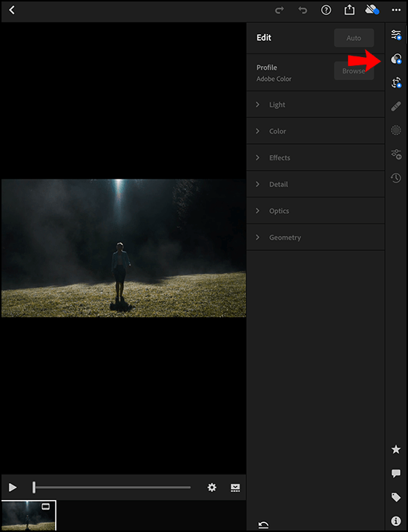Image resolution: width=408 pixels, height=532 pixels.
Task: Select the video thumbnail in filmstrip
Action: coord(28,516)
